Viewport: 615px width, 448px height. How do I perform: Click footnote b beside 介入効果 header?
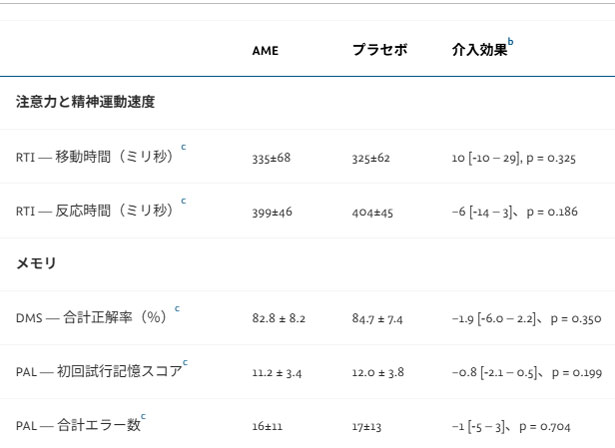pyautogui.click(x=511, y=42)
